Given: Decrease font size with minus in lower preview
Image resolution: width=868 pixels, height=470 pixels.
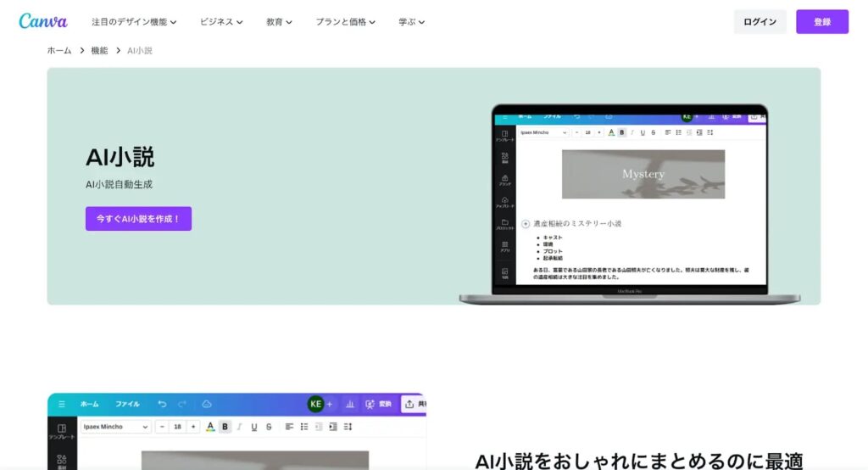Looking at the screenshot, I should [162, 427].
